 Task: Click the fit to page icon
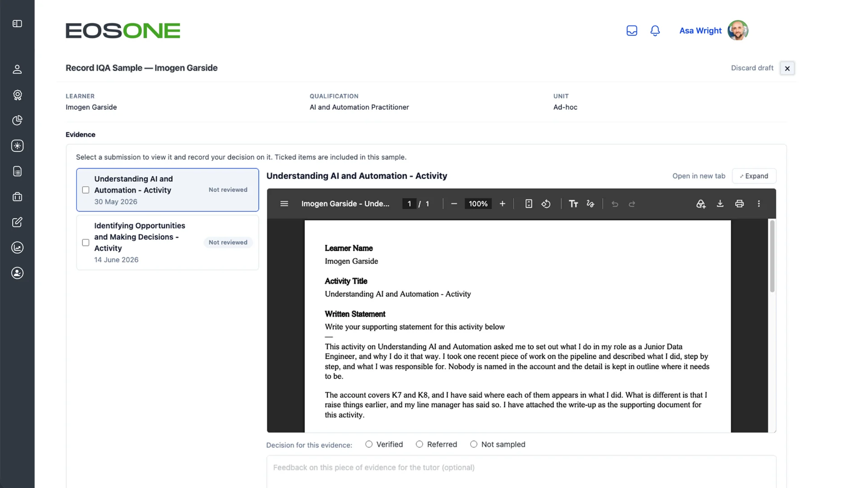click(528, 204)
